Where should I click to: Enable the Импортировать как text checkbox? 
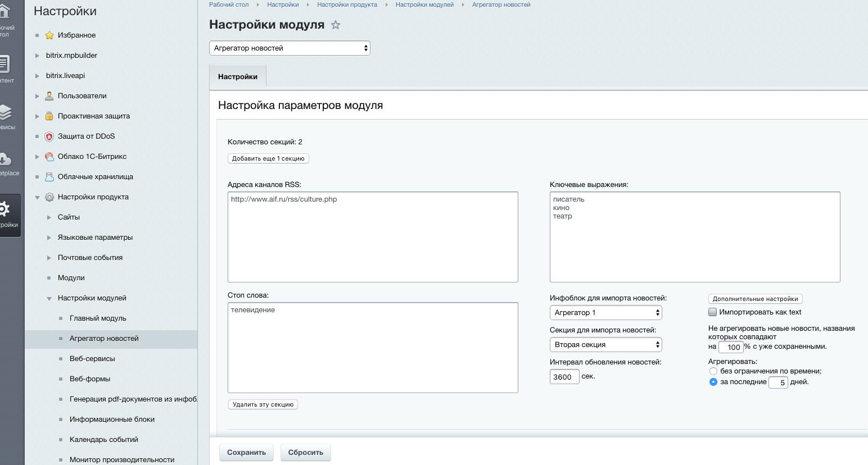pyautogui.click(x=712, y=312)
